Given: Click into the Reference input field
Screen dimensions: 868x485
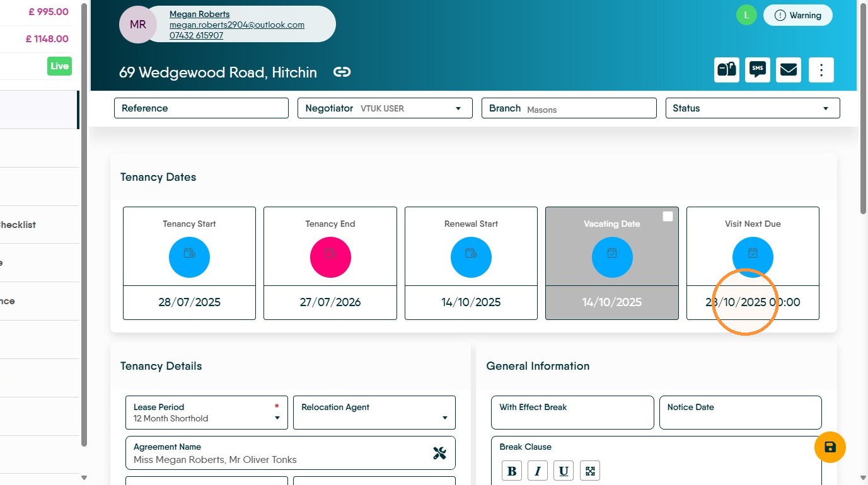Looking at the screenshot, I should 201,108.
